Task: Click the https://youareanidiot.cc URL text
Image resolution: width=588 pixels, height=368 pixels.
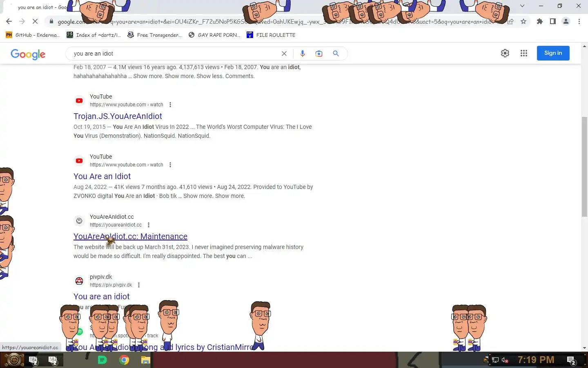Action: click(x=116, y=225)
